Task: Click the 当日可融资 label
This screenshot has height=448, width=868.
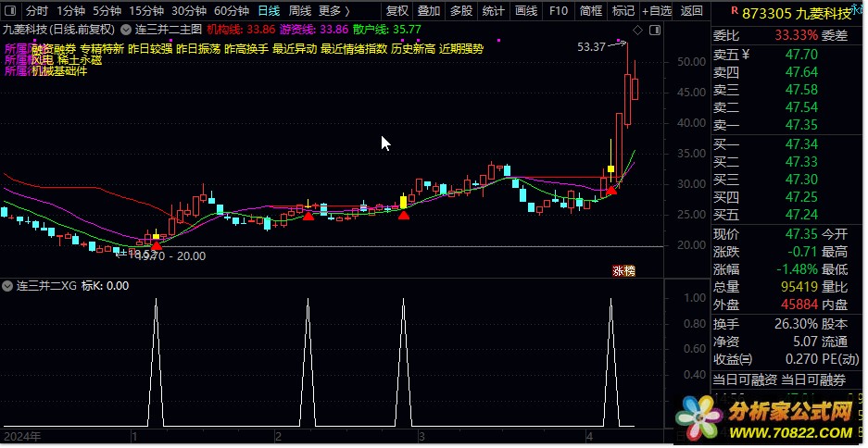Action: (x=745, y=380)
